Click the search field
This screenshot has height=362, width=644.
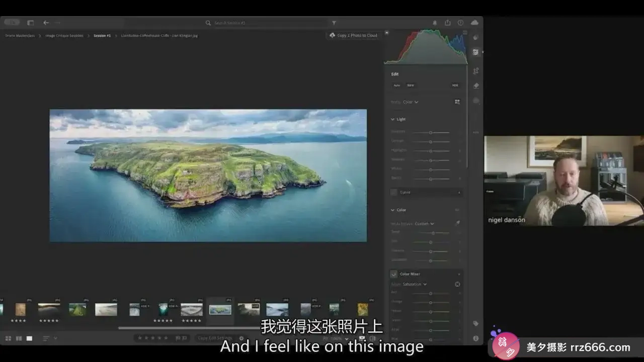pos(267,23)
